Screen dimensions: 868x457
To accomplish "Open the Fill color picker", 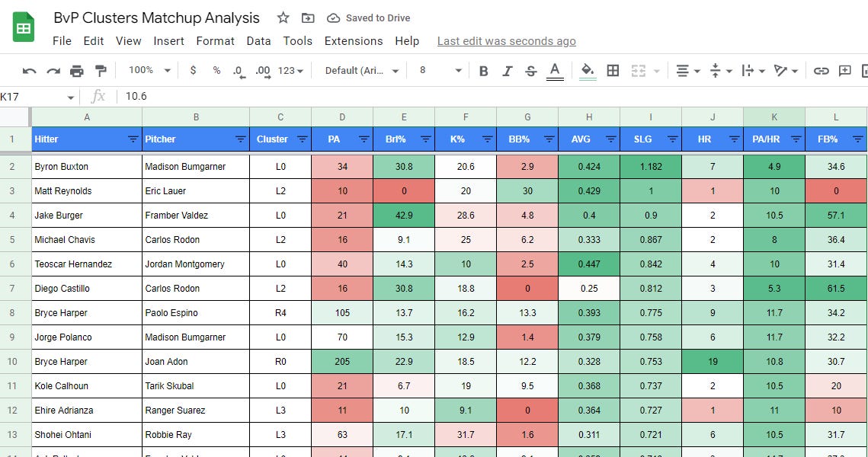I will [586, 70].
